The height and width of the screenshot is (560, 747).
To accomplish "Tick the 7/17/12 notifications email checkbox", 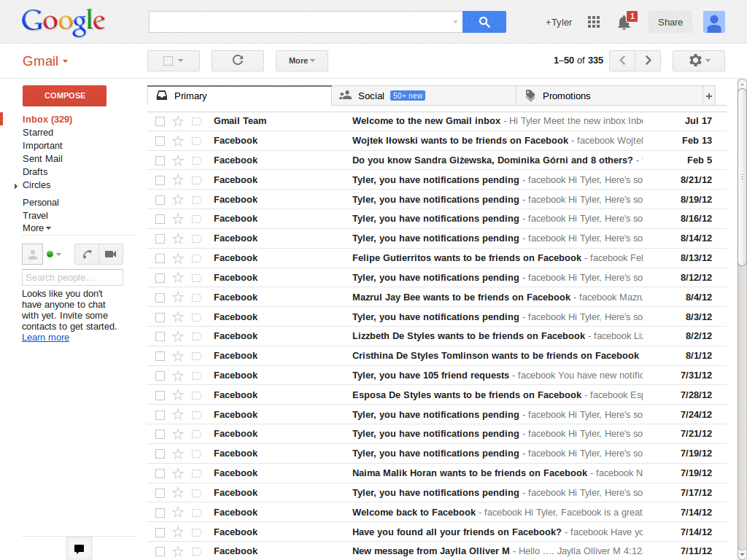I will click(160, 494).
